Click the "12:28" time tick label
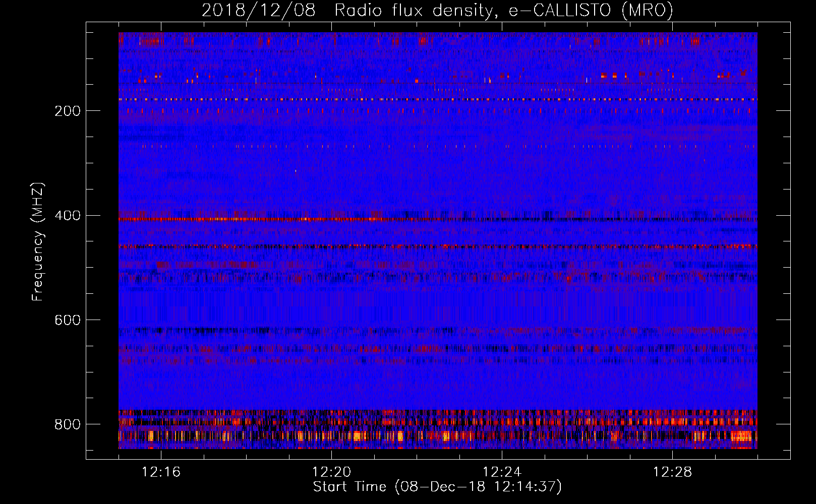This screenshot has height=504, width=816. (x=672, y=472)
